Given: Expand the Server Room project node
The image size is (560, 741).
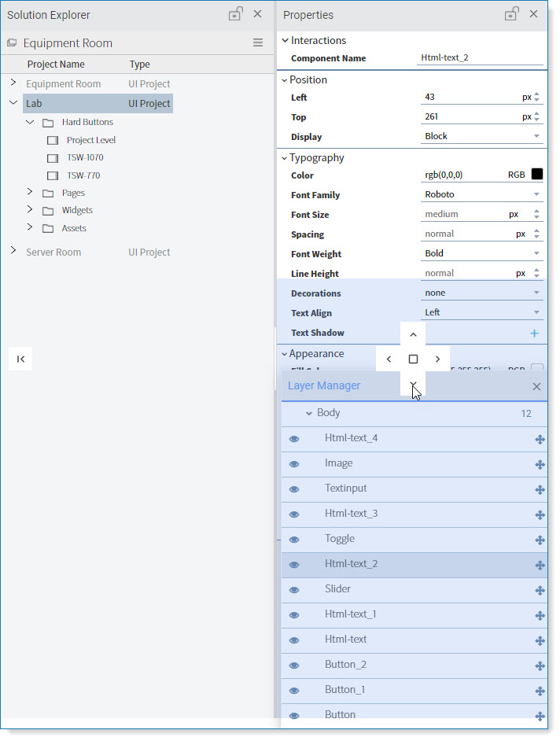Looking at the screenshot, I should 13,250.
